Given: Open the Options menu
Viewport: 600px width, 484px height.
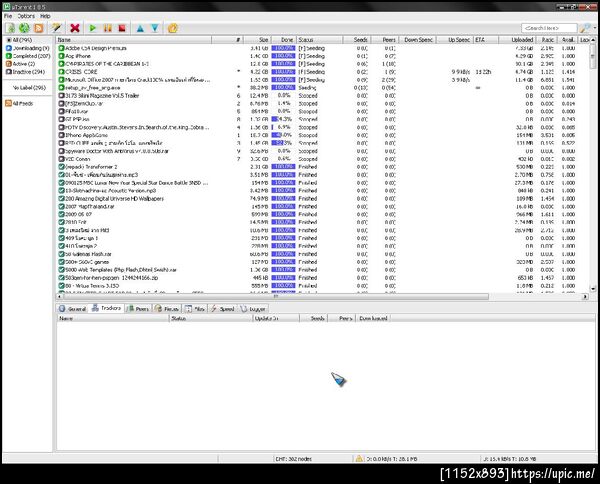Looking at the screenshot, I should coord(26,16).
